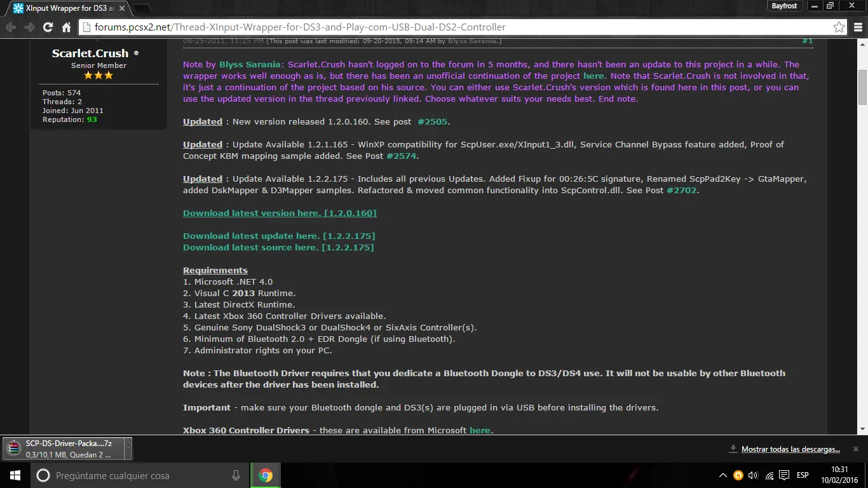The image size is (868, 488).
Task: Click 'Latest DirectX Runtime' requirement
Action: [x=245, y=304]
